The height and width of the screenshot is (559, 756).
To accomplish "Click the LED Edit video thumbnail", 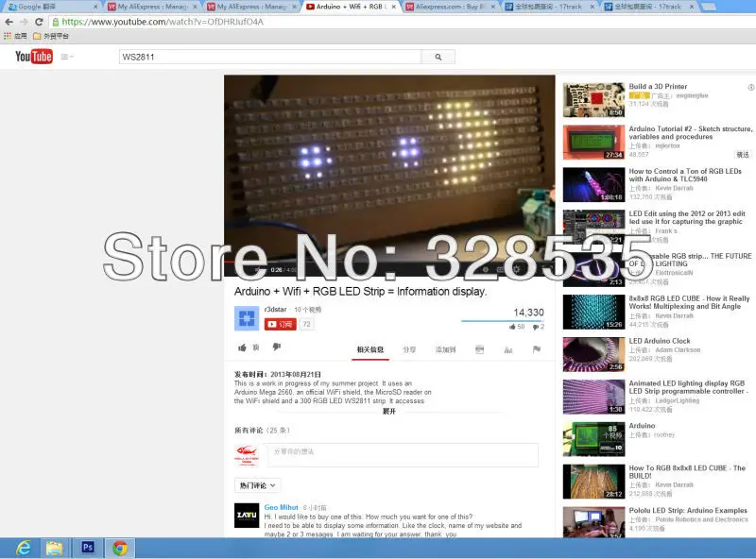I will tap(594, 228).
